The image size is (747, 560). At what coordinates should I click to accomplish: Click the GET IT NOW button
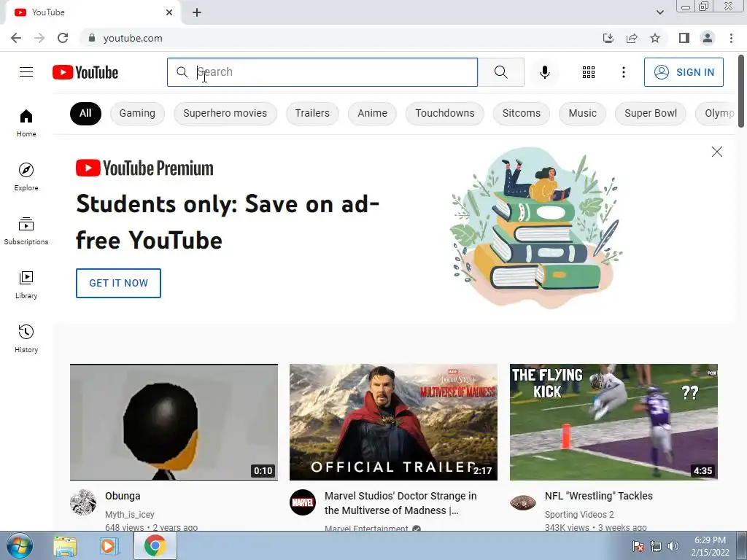pos(118,283)
